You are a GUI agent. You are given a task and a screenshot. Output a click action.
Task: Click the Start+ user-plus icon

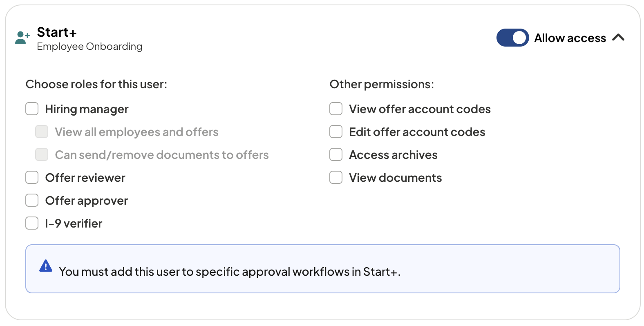coord(22,38)
